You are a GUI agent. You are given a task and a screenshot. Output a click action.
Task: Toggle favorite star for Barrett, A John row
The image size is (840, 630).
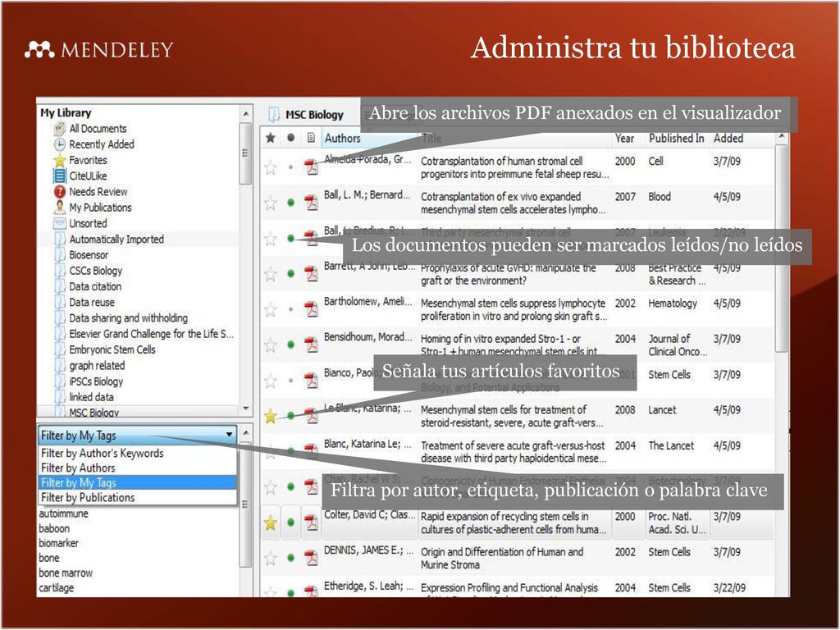pyautogui.click(x=271, y=274)
